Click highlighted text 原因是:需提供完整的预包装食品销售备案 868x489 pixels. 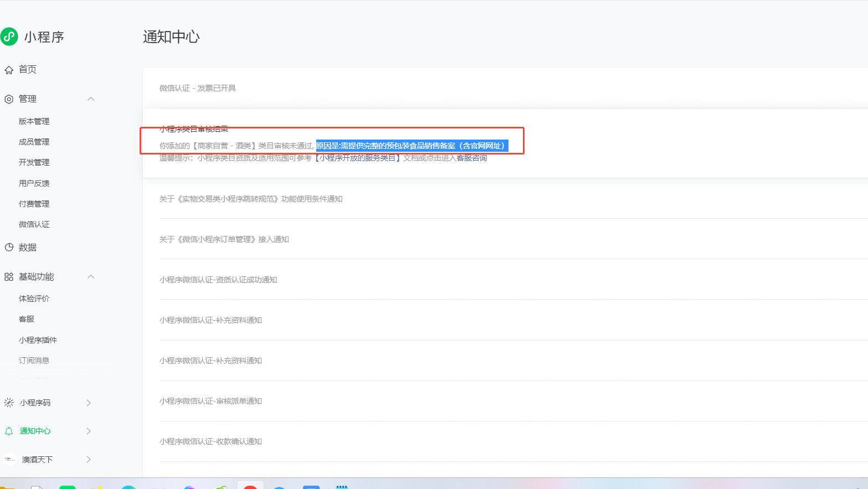412,146
